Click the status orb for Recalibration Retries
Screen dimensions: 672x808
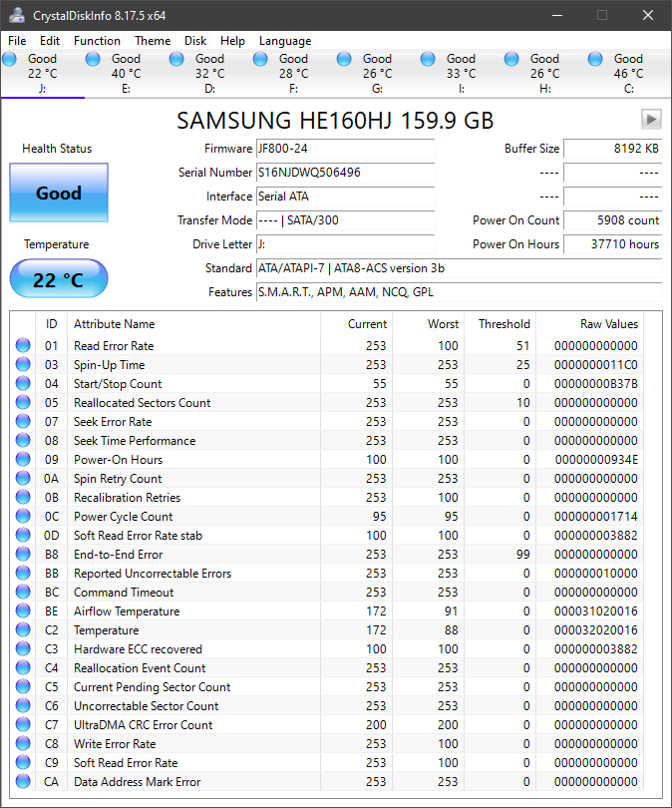[x=23, y=497]
